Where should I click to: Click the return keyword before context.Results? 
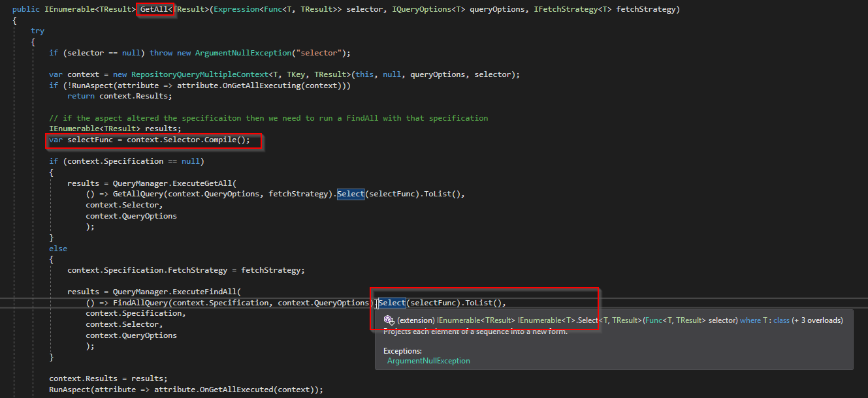[x=81, y=96]
